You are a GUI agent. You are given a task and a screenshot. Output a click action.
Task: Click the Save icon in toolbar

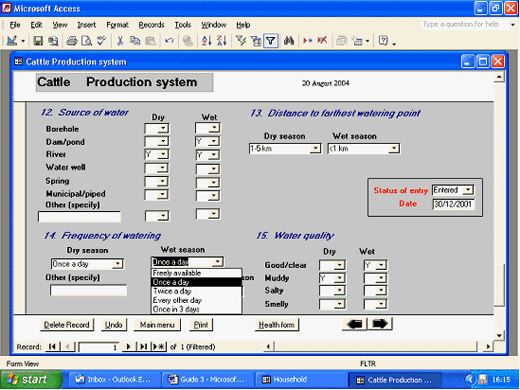(38, 41)
